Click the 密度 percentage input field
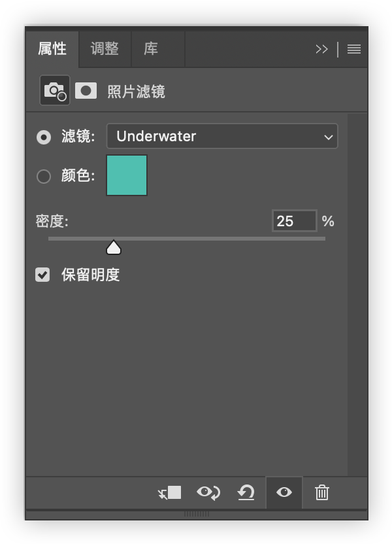This screenshot has width=392, height=544. [x=295, y=220]
